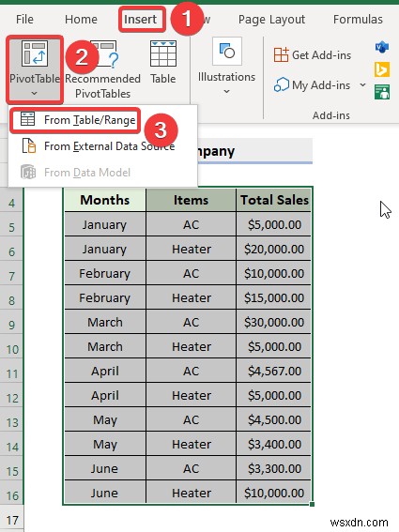Expand the Illustrations dropdown chevron
This screenshot has width=399, height=532.
[x=226, y=91]
